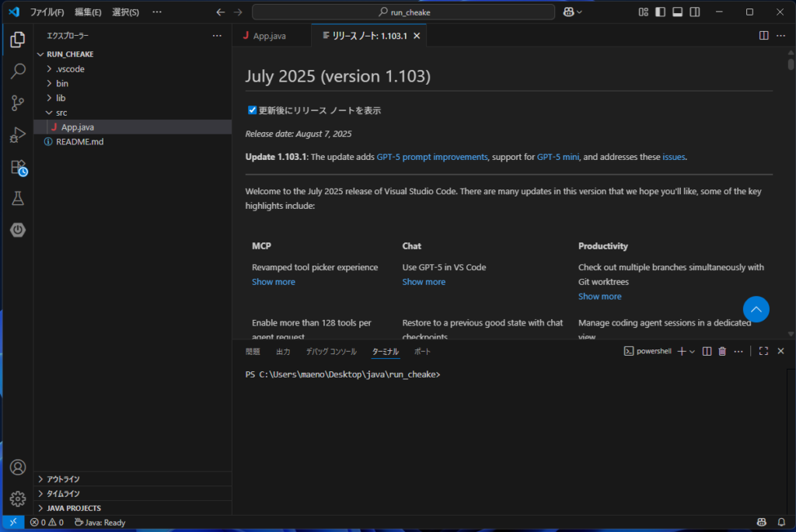Image resolution: width=796 pixels, height=532 pixels.
Task: Click Show more under MCP
Action: (273, 281)
